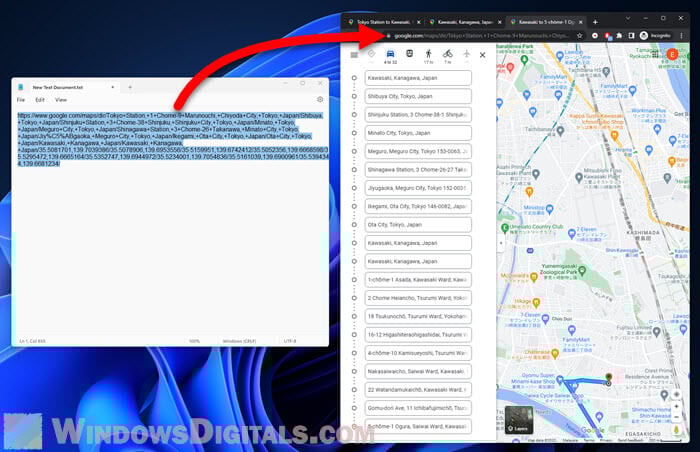Open the Chrome three-dot menu
This screenshot has width=700, height=452.
[681, 35]
